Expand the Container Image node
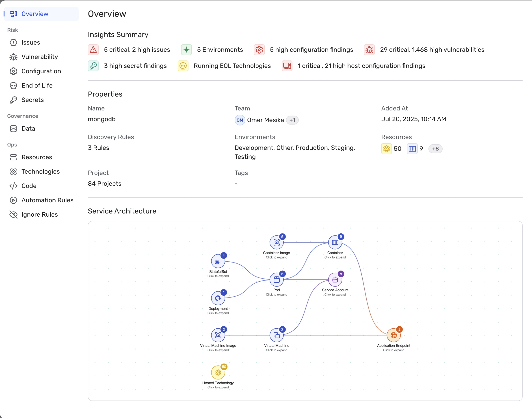 [x=276, y=242]
